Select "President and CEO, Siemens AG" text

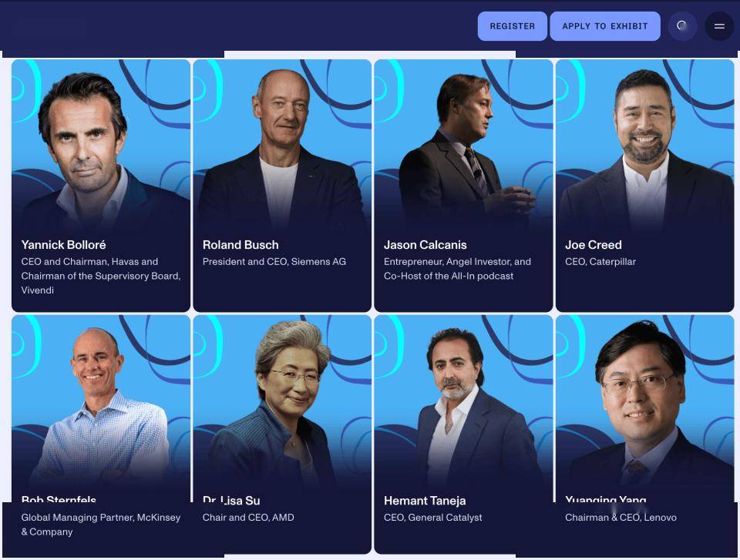274,262
